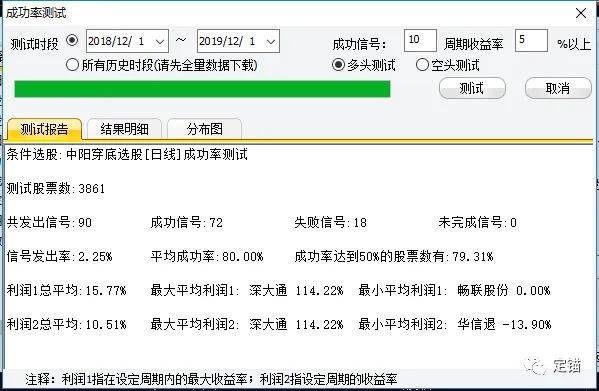Click the 测试 button
The image size is (599, 391).
pyautogui.click(x=472, y=88)
